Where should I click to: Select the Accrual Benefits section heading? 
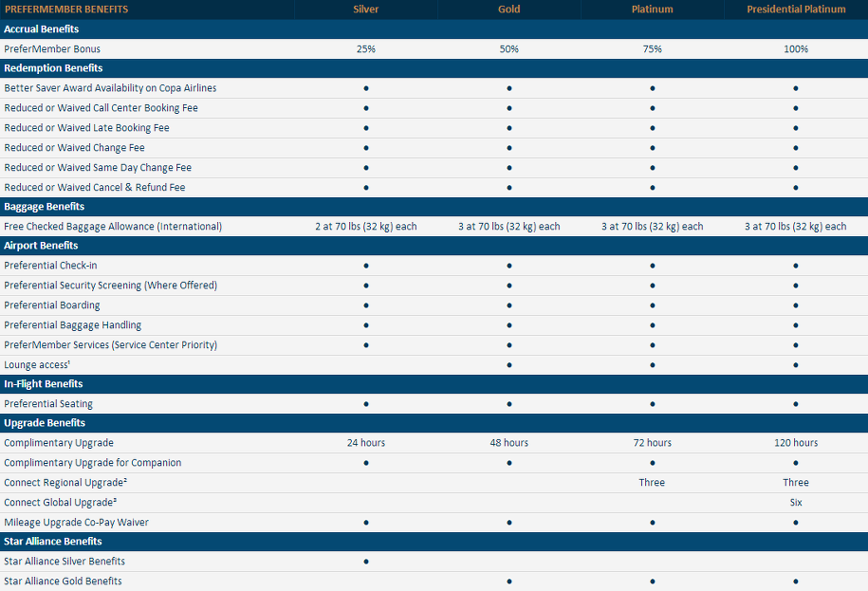pos(42,29)
